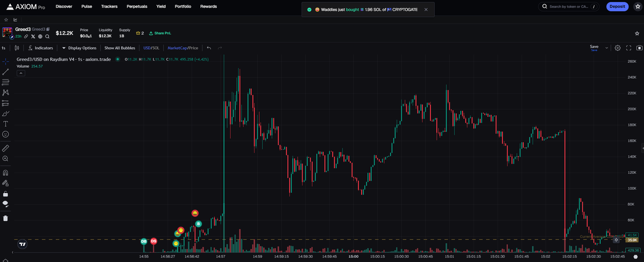Enter fullscreen chart mode

[628, 48]
